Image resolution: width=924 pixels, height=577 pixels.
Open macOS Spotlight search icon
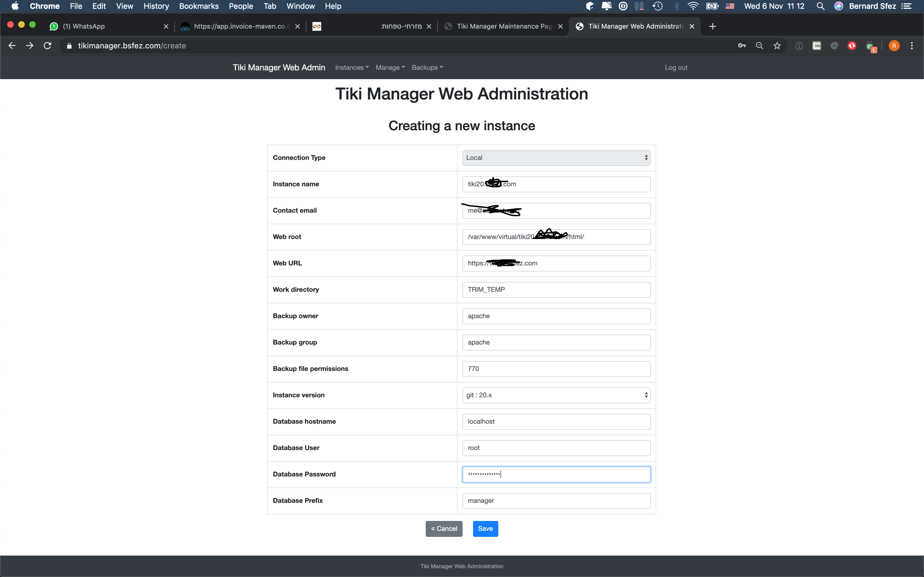[x=820, y=6]
